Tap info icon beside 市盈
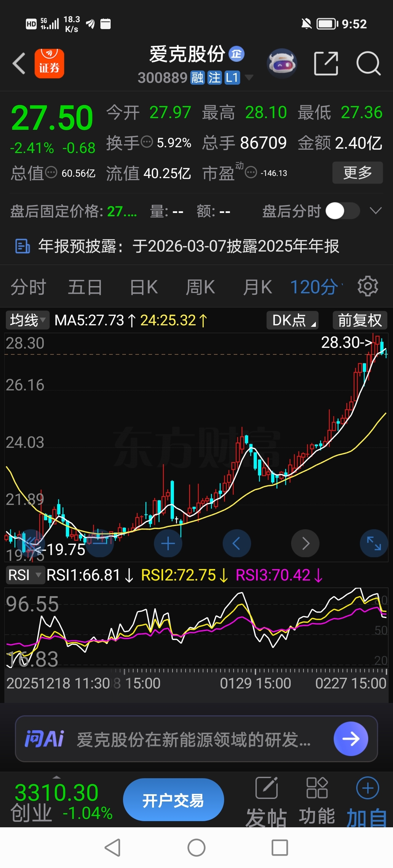Viewport: 393px width, 868px height. pos(251,172)
